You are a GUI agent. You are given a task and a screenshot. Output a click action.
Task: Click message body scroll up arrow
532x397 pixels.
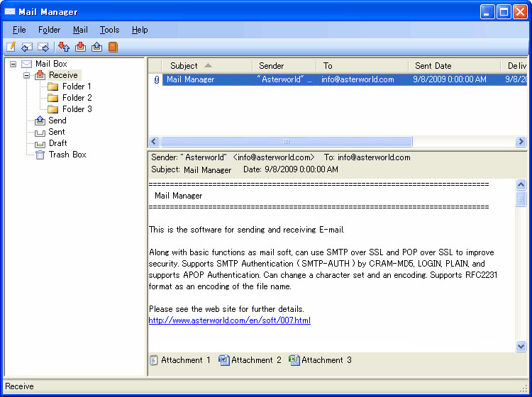521,184
